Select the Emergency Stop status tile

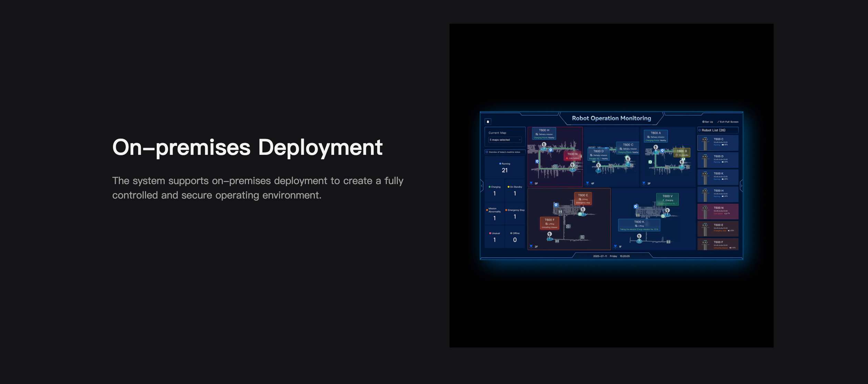515,214
